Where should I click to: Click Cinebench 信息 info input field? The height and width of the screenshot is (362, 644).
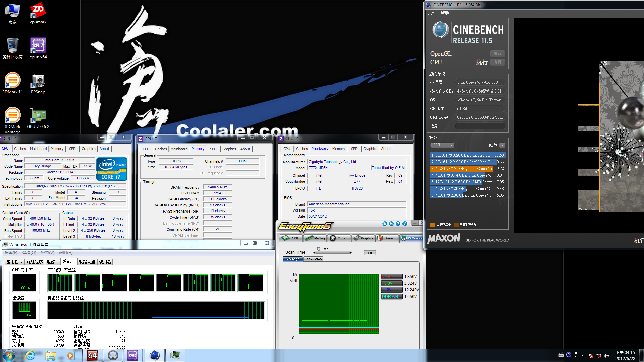click(x=480, y=126)
